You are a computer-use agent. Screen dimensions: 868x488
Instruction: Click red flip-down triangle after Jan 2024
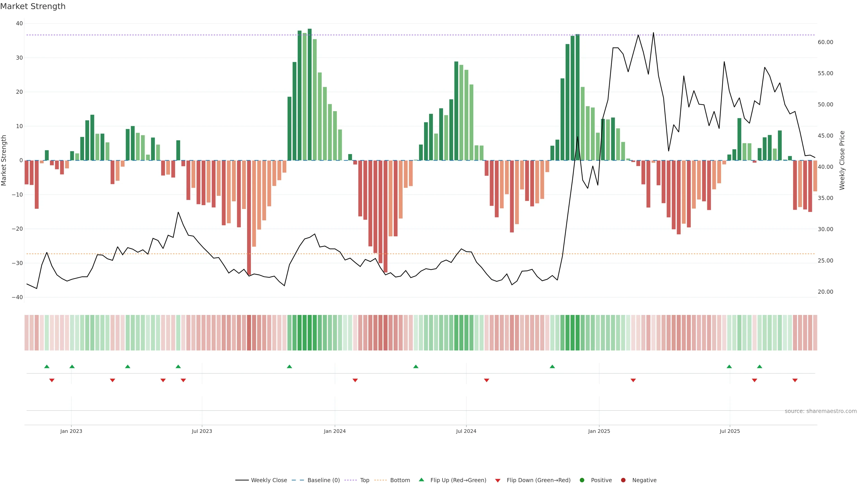[x=355, y=380]
